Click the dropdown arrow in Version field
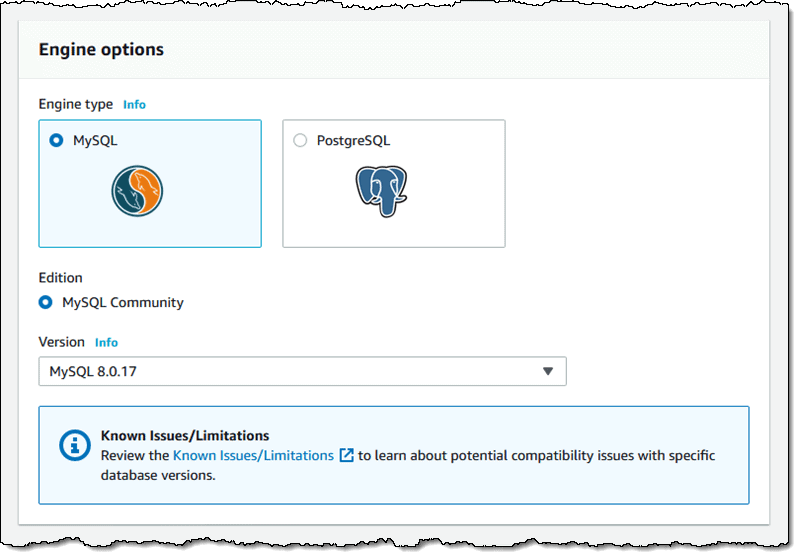This screenshot has height=557, width=800. pos(548,371)
